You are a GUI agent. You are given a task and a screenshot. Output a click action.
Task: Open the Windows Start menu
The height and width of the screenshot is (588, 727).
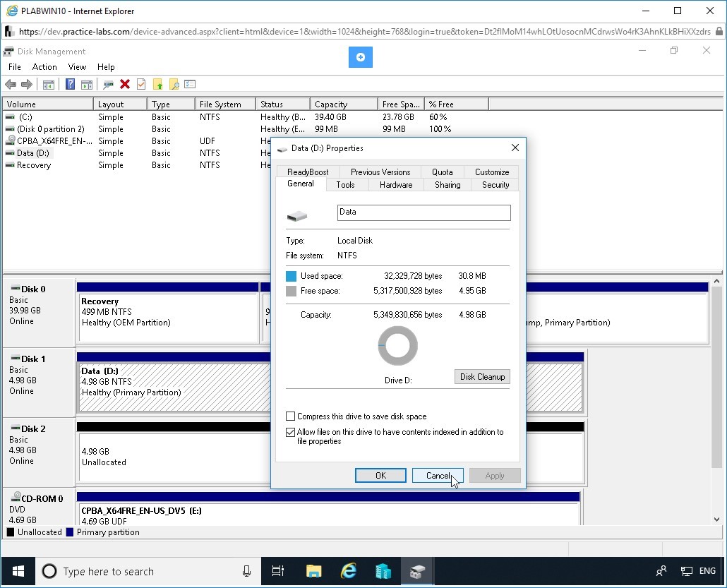coord(18,571)
